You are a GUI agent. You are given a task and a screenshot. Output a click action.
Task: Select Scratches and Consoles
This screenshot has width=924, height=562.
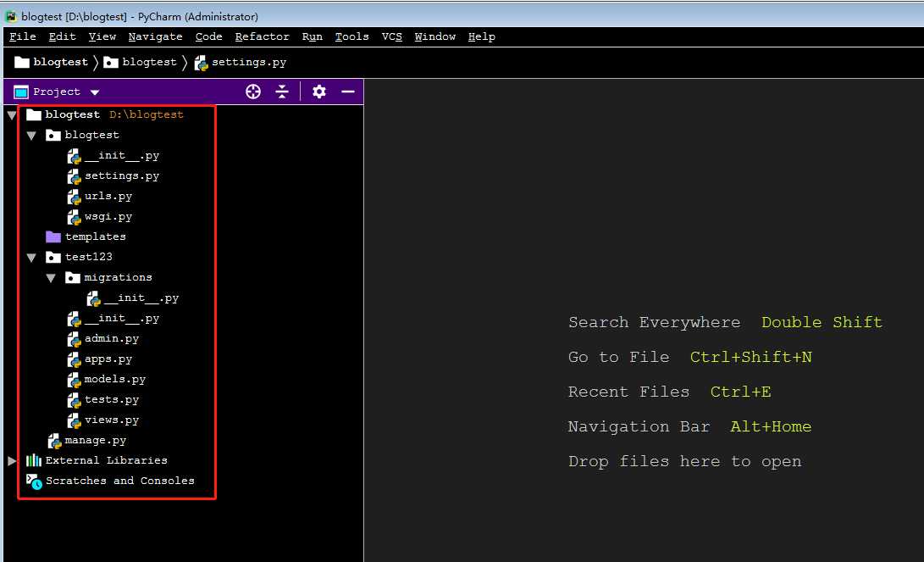(120, 481)
